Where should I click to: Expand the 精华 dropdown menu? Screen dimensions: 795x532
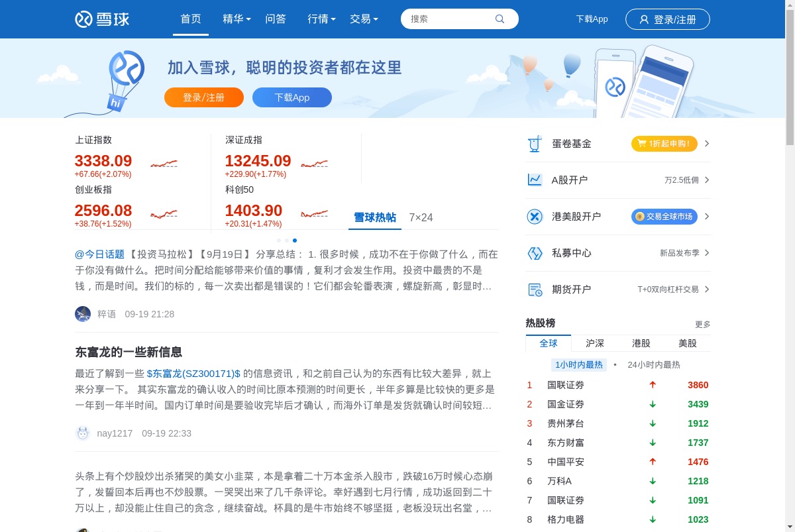(237, 19)
